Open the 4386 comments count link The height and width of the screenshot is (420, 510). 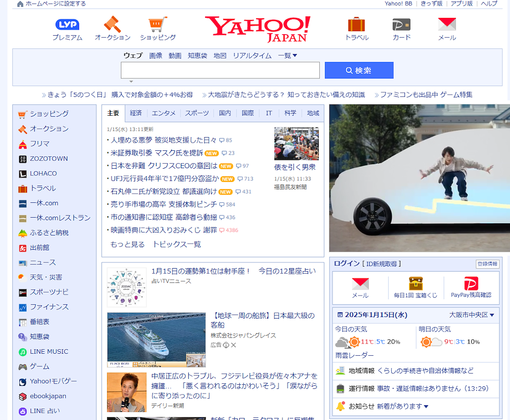pyautogui.click(x=229, y=230)
